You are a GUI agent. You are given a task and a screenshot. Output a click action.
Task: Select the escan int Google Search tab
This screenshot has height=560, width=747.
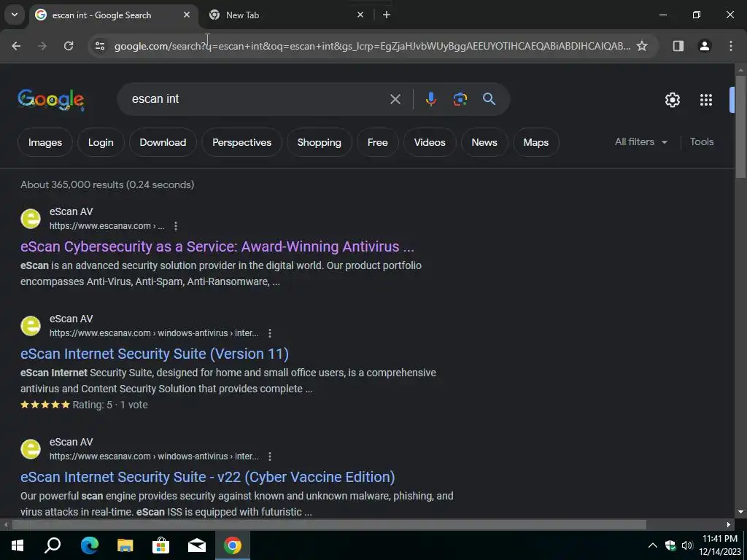(x=113, y=15)
